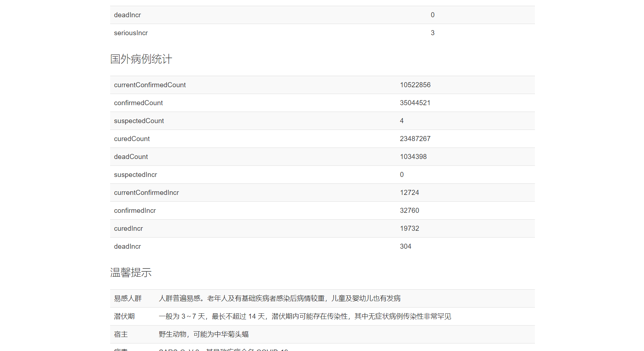Image resolution: width=644 pixels, height=351 pixels.
Task: Select the curedIncr label
Action: click(x=128, y=229)
